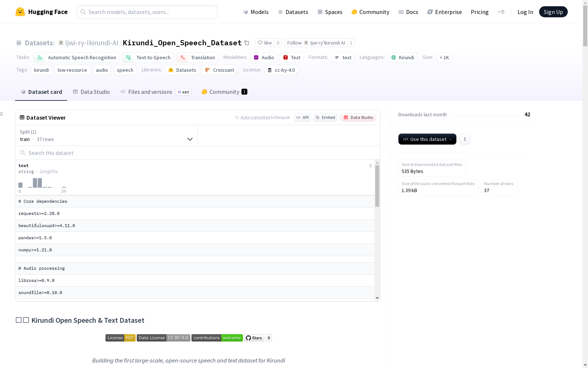The width and height of the screenshot is (588, 368).
Task: Focus the search models, datasets, users field
Action: click(147, 12)
